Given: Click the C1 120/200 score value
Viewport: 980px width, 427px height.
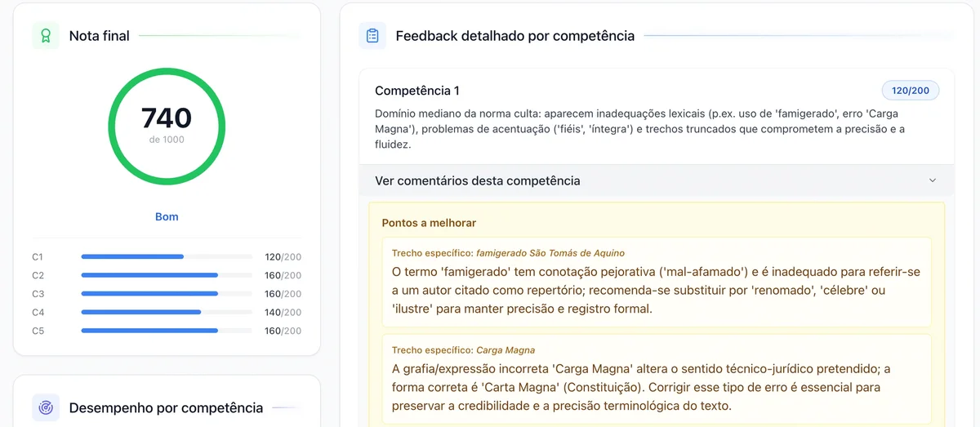Looking at the screenshot, I should 283,256.
